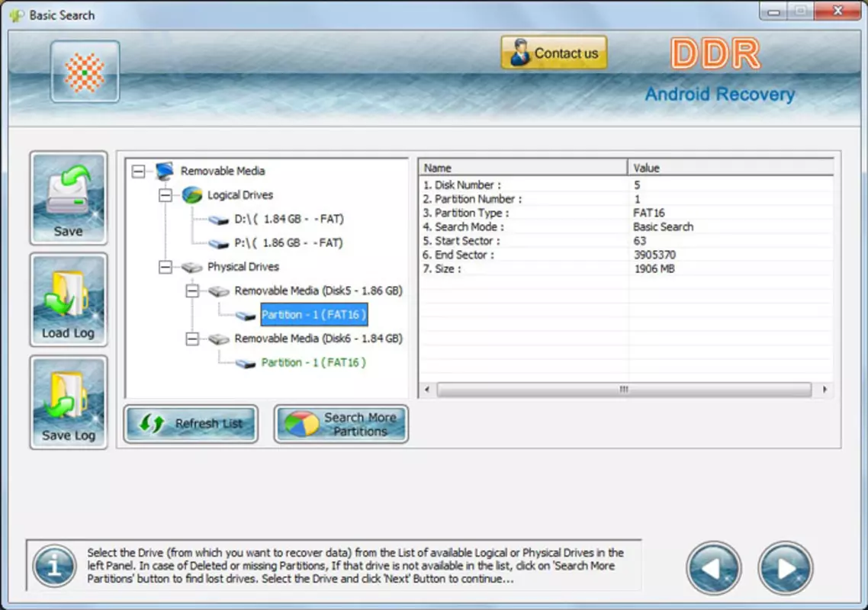Click the computer icon beside Removable Media
The width and height of the screenshot is (868, 610).
(x=165, y=171)
